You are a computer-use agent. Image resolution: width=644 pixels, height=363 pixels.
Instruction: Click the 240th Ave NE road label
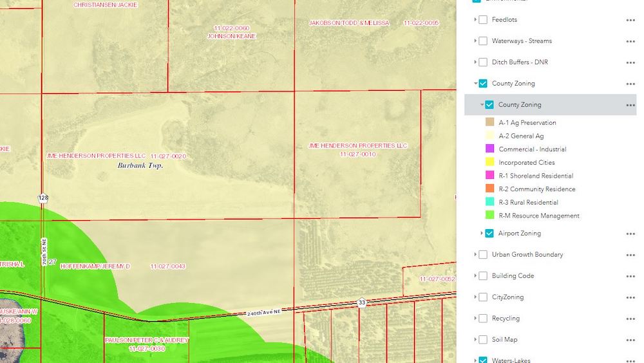pyautogui.click(x=265, y=313)
